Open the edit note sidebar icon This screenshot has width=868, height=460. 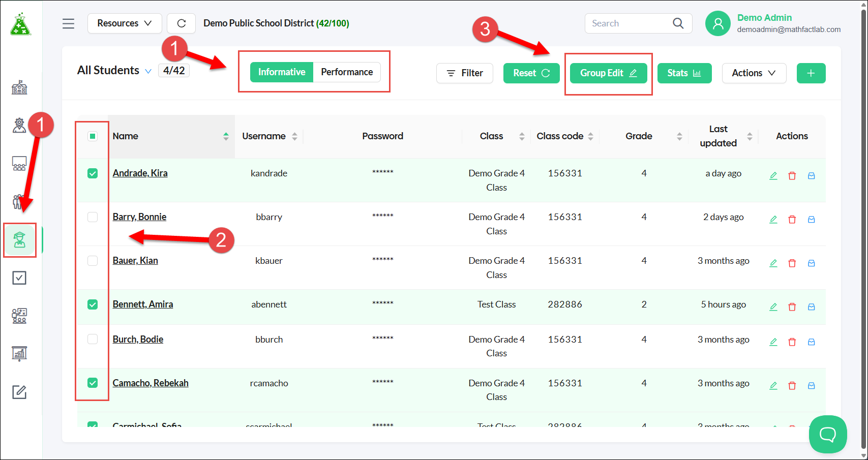[19, 392]
